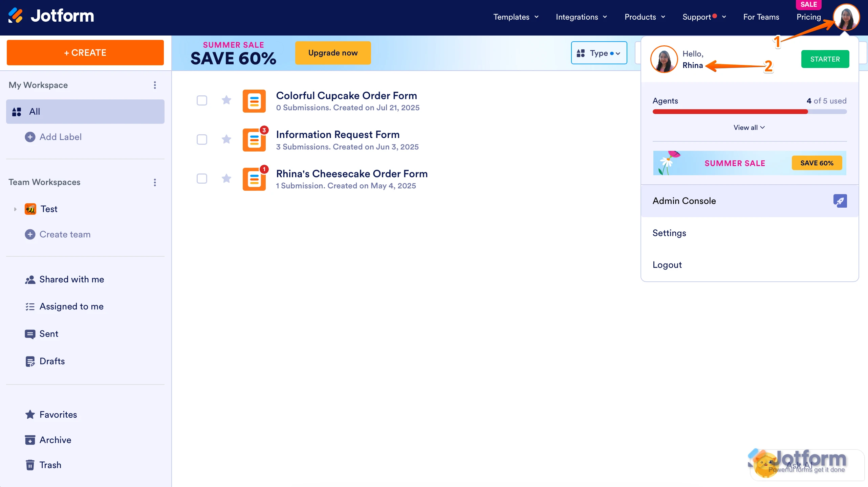
Task: Open the Information Request Form title
Action: 338,135
